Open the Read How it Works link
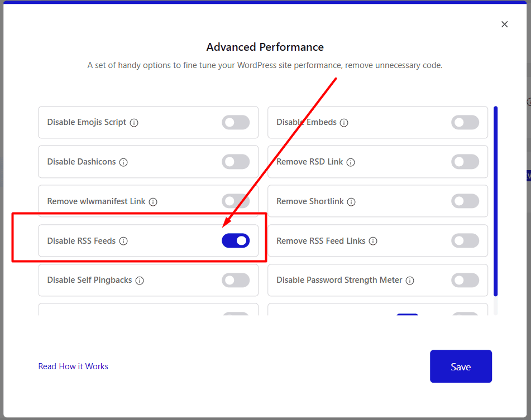 [73, 366]
